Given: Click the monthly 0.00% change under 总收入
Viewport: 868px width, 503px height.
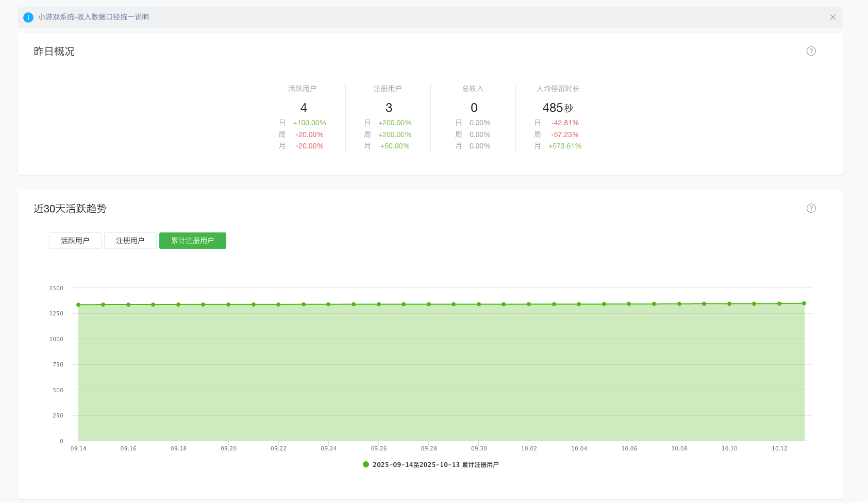Looking at the screenshot, I should point(480,146).
